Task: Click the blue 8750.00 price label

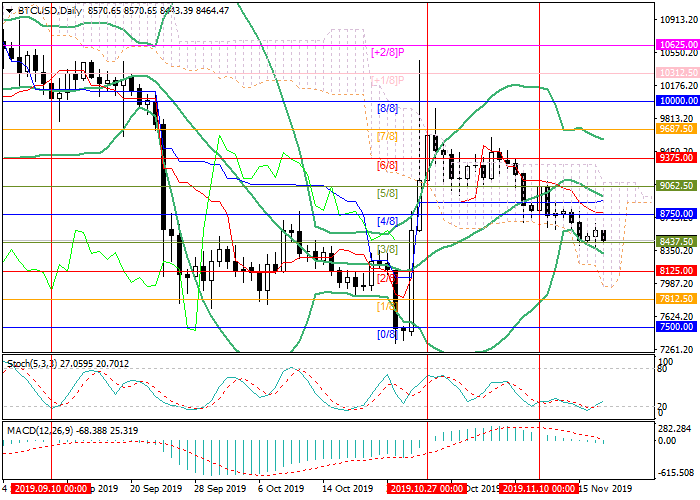Action: point(677,213)
